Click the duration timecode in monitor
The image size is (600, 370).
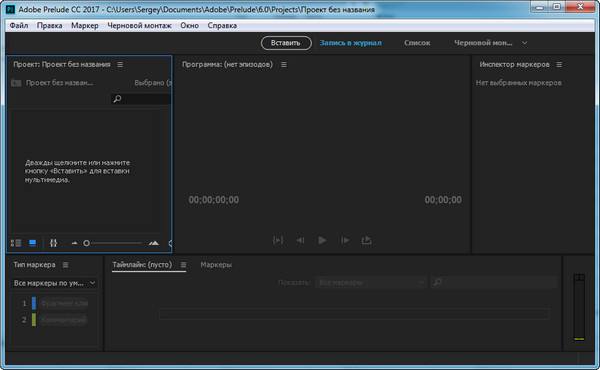click(x=443, y=200)
